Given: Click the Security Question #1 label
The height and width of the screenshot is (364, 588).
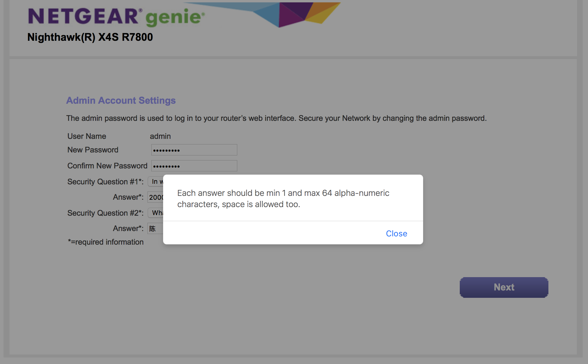Looking at the screenshot, I should 105,181.
